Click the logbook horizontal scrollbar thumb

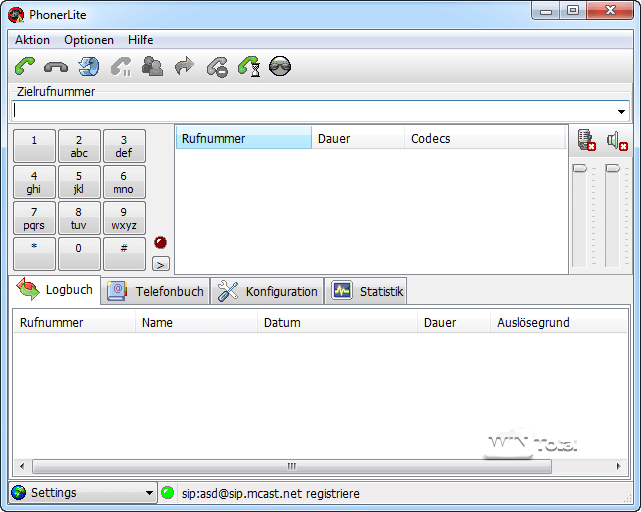click(x=292, y=466)
